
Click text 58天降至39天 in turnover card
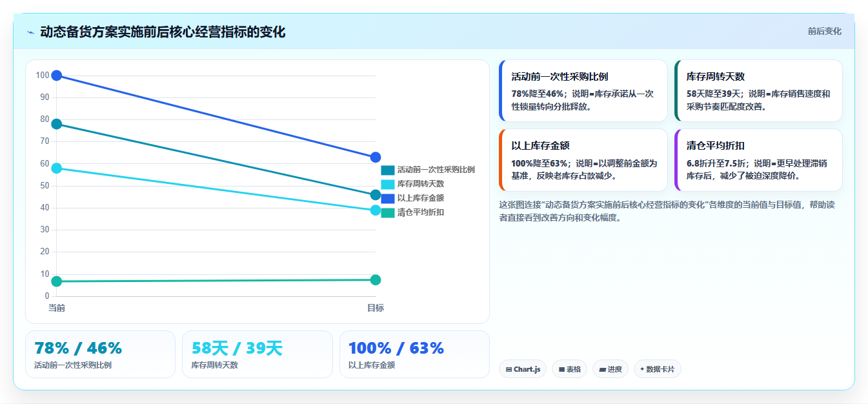coord(713,94)
